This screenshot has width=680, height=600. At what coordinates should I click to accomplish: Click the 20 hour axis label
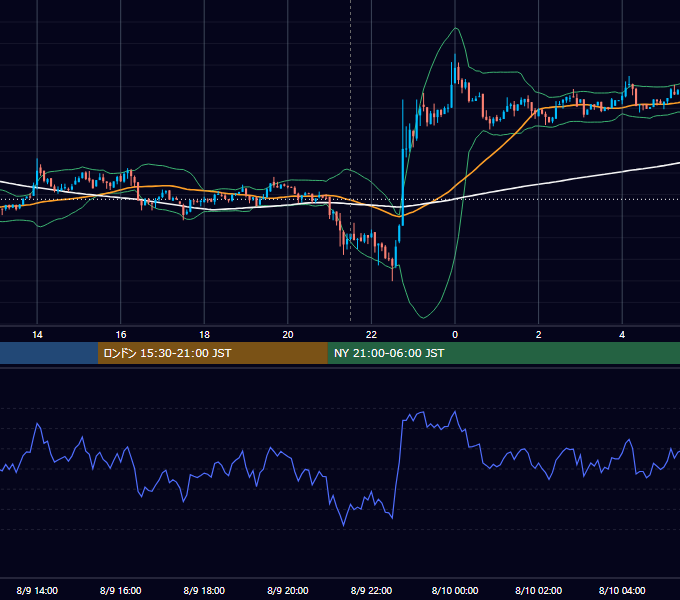[x=288, y=335]
